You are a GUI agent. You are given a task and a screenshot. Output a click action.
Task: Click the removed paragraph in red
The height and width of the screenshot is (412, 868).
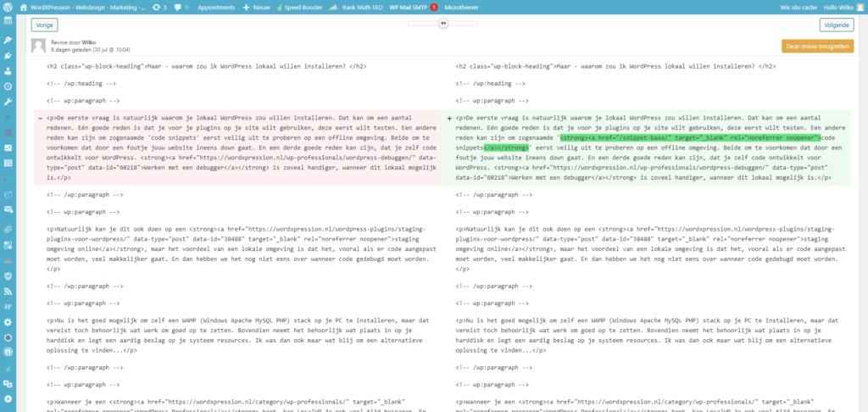[x=238, y=148]
